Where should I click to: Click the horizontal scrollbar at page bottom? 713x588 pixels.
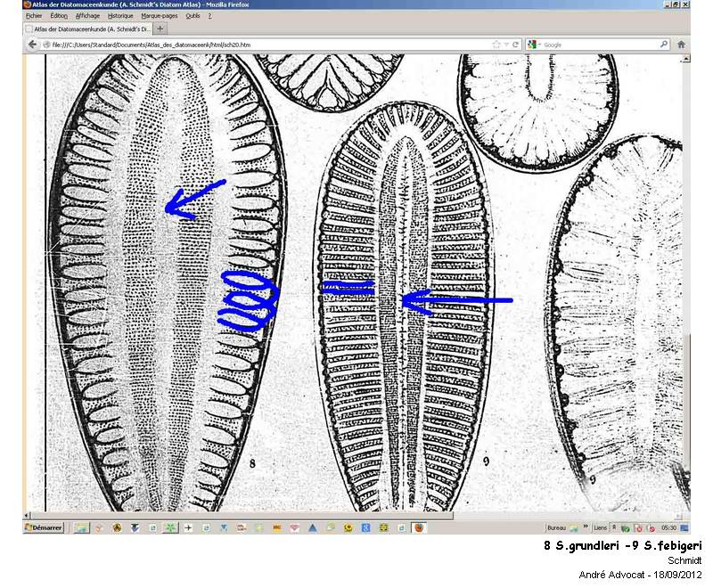(x=241, y=515)
